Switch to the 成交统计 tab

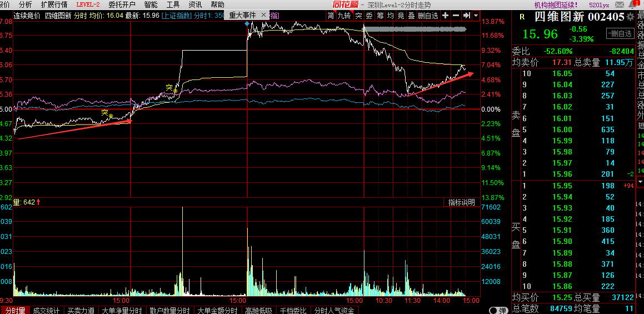[46, 311]
